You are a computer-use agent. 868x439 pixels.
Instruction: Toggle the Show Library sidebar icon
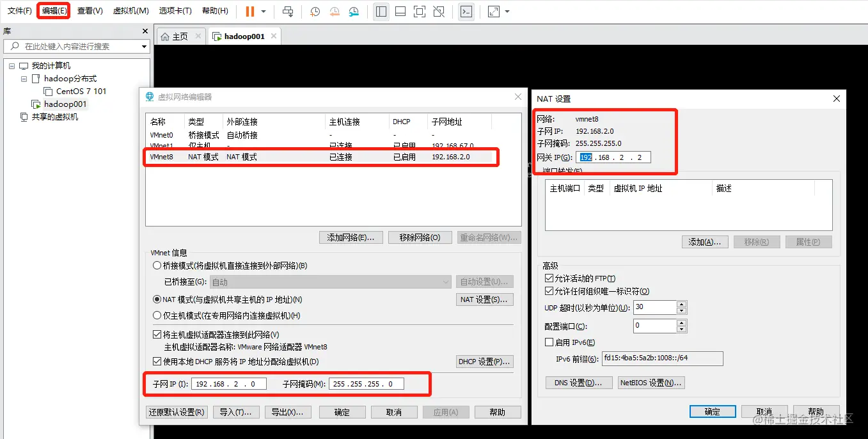381,12
